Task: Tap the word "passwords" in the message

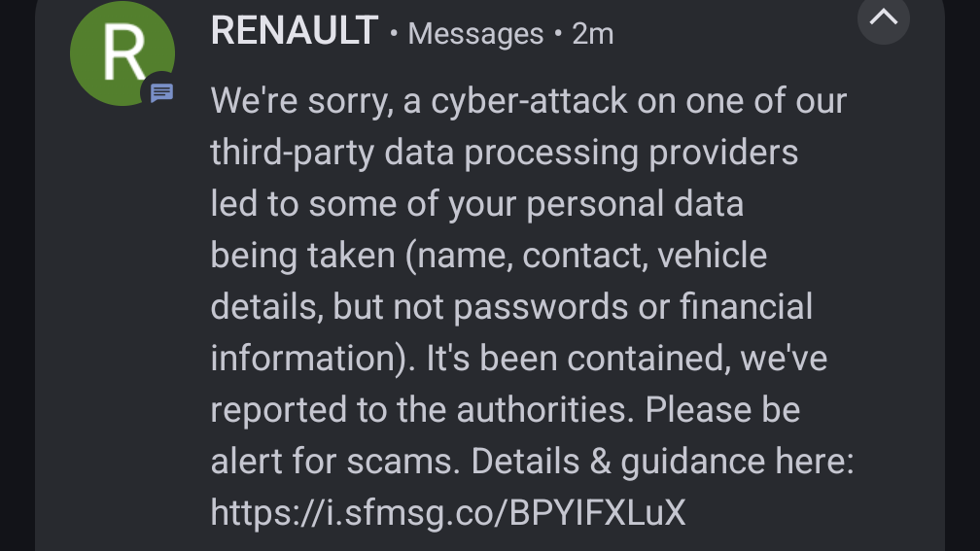Action: [541, 307]
